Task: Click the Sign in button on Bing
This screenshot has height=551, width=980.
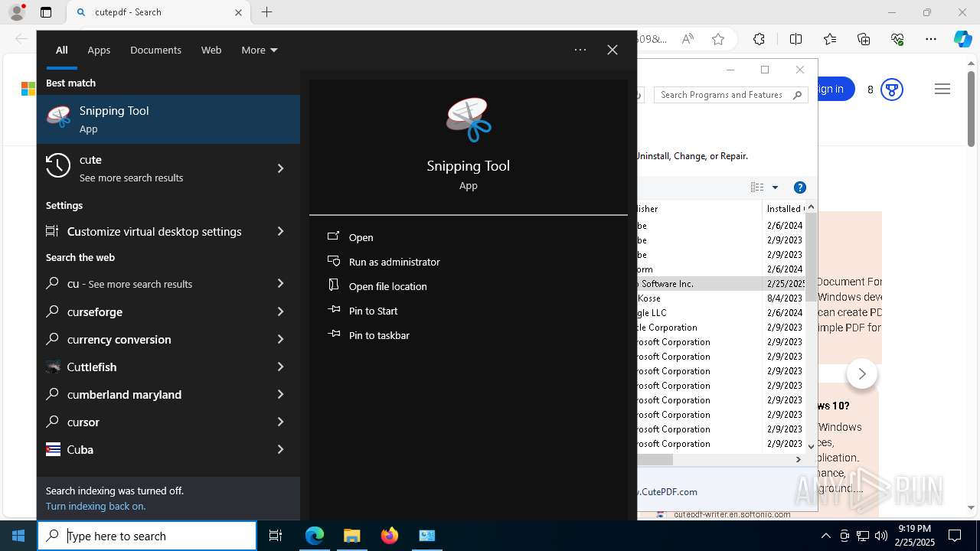Action: (831, 90)
